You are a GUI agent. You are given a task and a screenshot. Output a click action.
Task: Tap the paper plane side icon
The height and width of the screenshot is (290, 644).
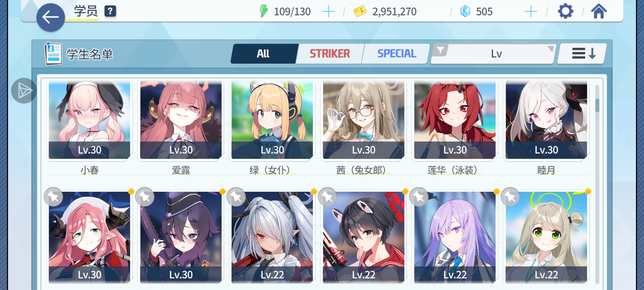tap(24, 91)
